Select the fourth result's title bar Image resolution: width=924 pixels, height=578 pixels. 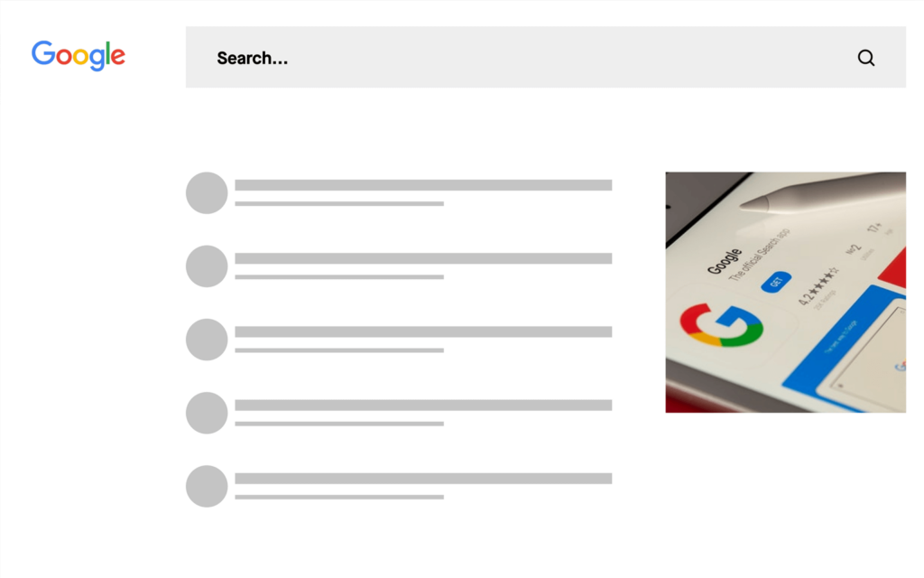423,406
